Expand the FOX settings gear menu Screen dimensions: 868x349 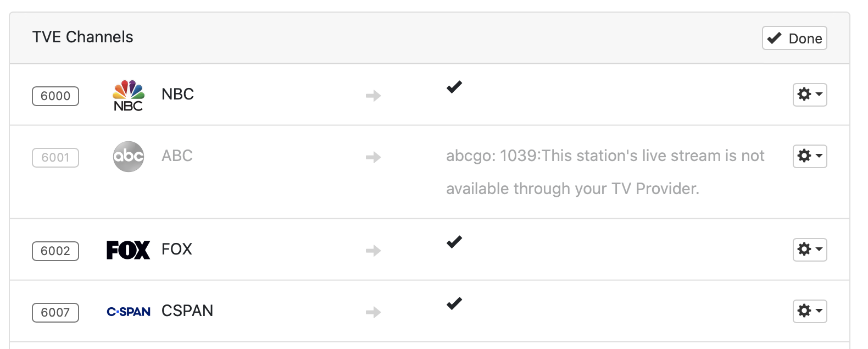point(810,250)
